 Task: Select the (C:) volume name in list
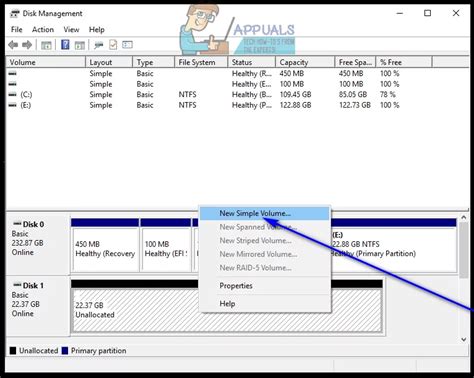pyautogui.click(x=26, y=95)
